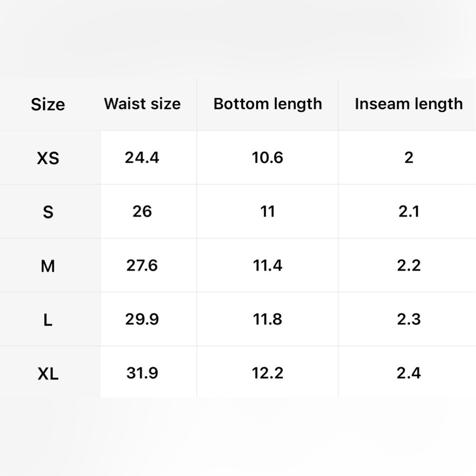This screenshot has height=476, width=476.
Task: Select the 11.4 bottom length cell
Action: point(268,265)
